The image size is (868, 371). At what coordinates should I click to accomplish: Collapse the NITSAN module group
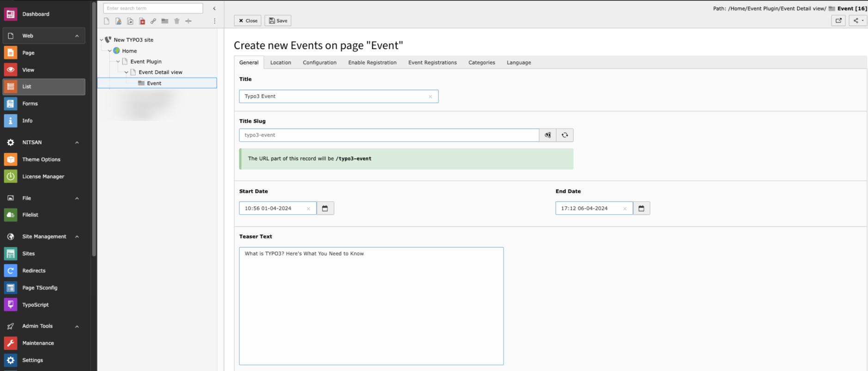click(77, 143)
